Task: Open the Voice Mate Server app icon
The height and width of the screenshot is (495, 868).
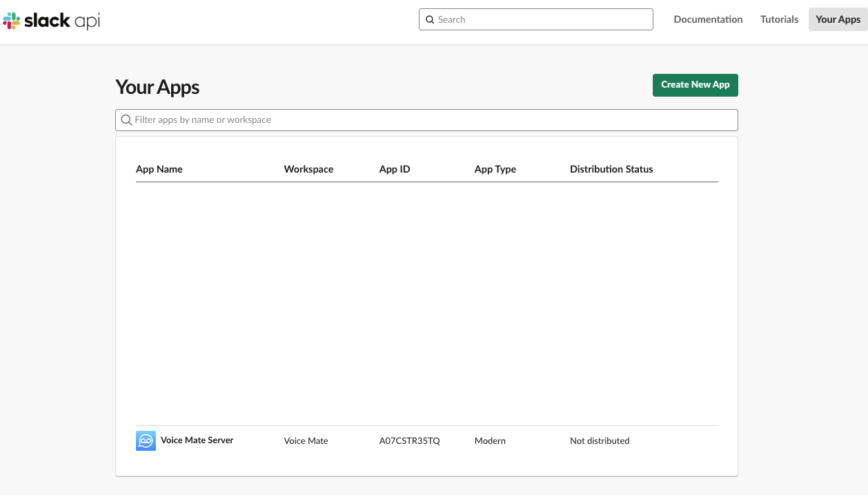Action: click(146, 440)
